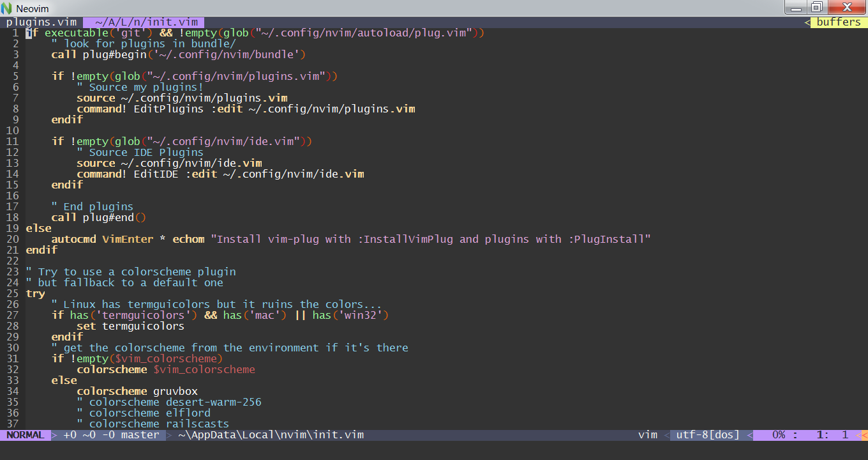Click the '1: 1' line-column indicator
Viewport: 868px width, 460px height.
(833, 435)
